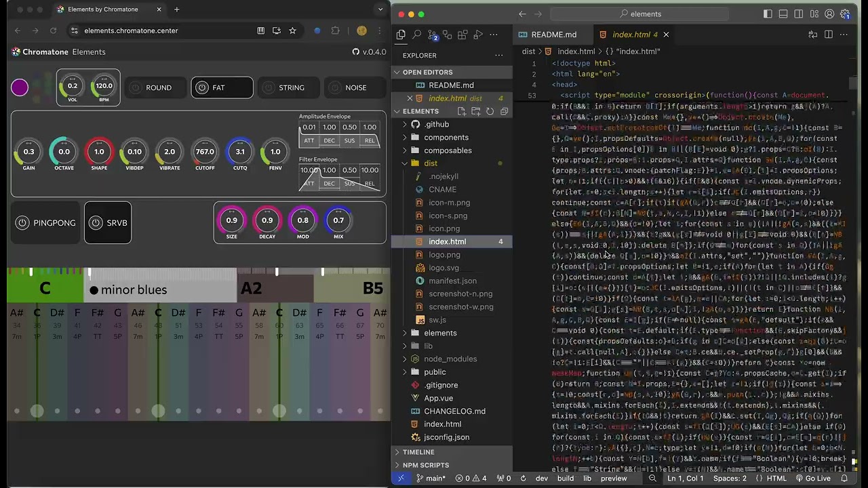
Task: Click the build task in status bar
Action: [566, 478]
